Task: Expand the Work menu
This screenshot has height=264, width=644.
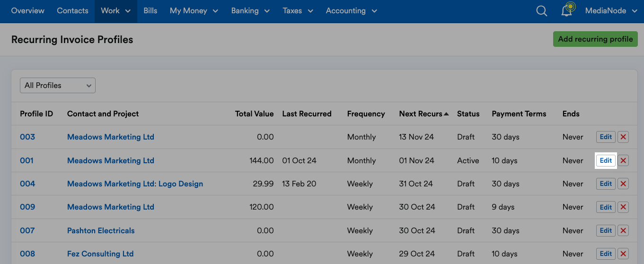Action: click(x=115, y=11)
